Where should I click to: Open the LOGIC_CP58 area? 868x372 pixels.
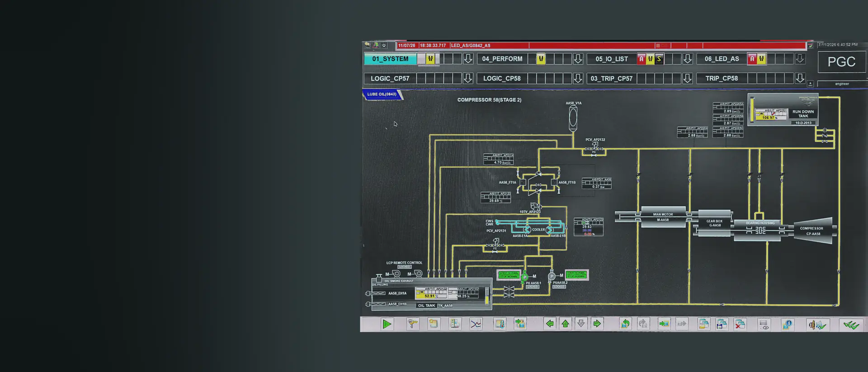pyautogui.click(x=502, y=79)
